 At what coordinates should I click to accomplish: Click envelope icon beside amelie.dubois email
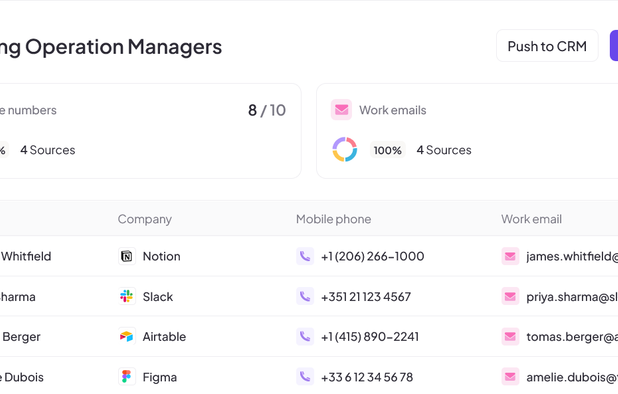tap(510, 377)
